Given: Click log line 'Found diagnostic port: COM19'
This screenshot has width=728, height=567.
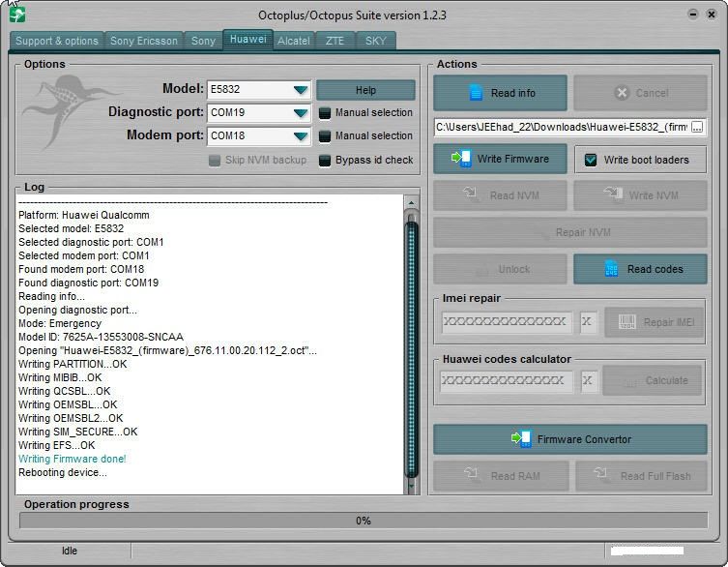Looking at the screenshot, I should [x=89, y=283].
